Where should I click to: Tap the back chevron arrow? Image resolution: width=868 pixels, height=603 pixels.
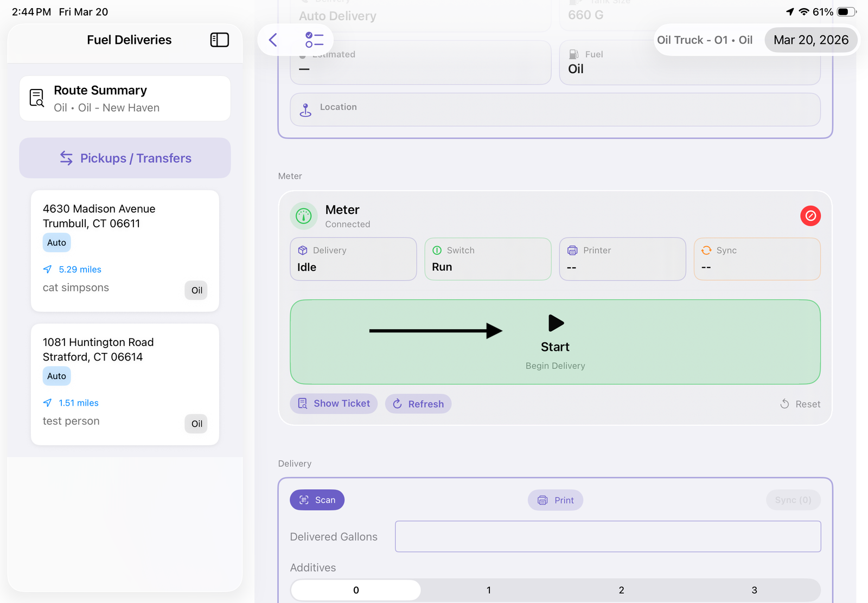pos(273,40)
